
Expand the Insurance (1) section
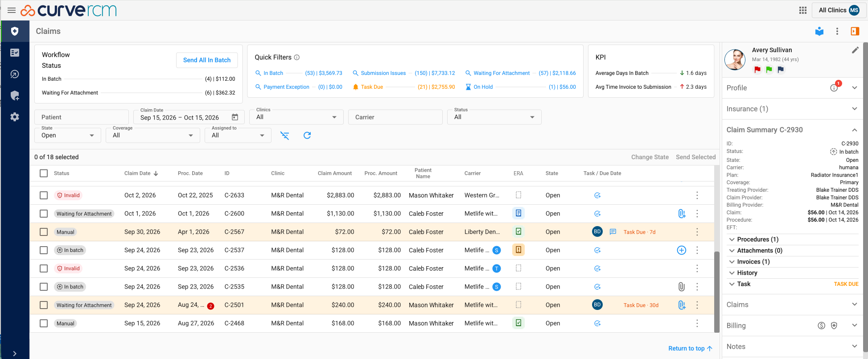pyautogui.click(x=792, y=109)
